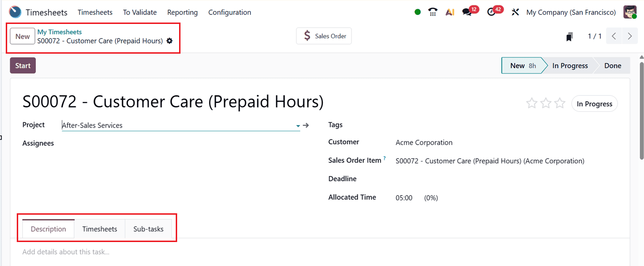Click the green online status dot
The width and height of the screenshot is (644, 266).
[418, 12]
